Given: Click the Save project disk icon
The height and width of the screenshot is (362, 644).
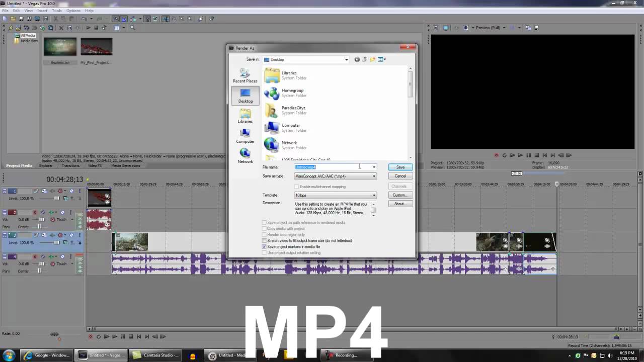Looking at the screenshot, I should 21,19.
